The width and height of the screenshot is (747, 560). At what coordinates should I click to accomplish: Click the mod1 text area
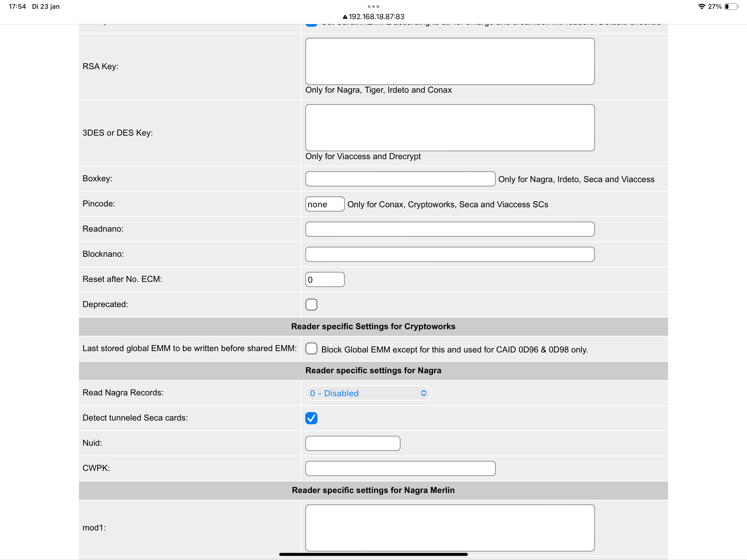(x=450, y=527)
